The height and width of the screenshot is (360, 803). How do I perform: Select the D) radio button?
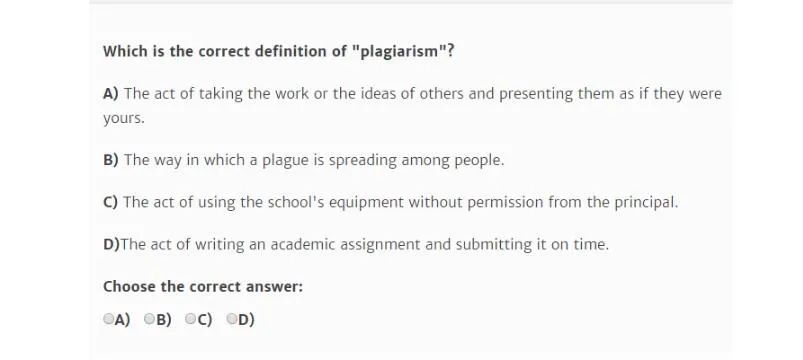pyautogui.click(x=231, y=319)
